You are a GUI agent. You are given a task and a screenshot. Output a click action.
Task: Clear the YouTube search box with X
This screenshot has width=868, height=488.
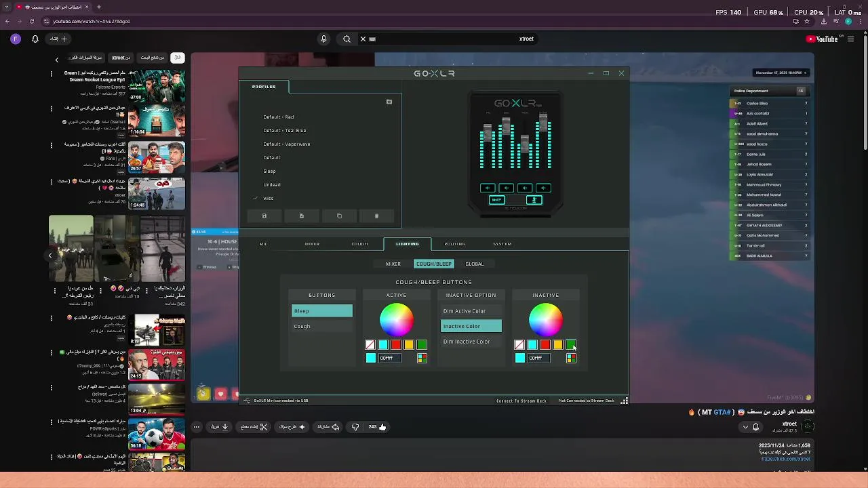coord(363,39)
